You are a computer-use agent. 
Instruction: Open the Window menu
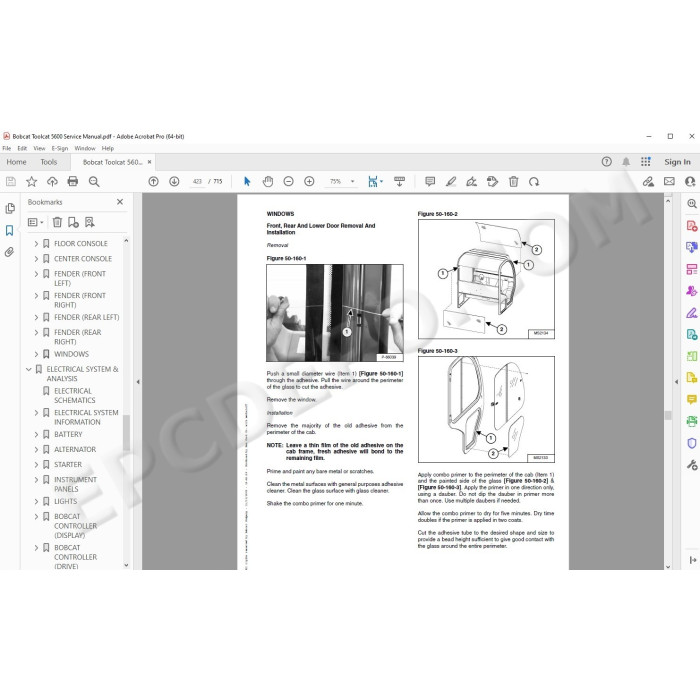tap(85, 148)
